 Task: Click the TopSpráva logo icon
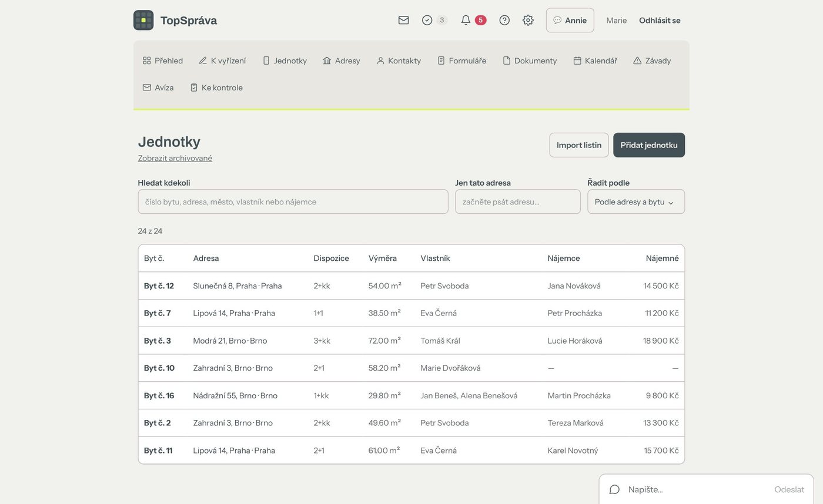pos(143,20)
